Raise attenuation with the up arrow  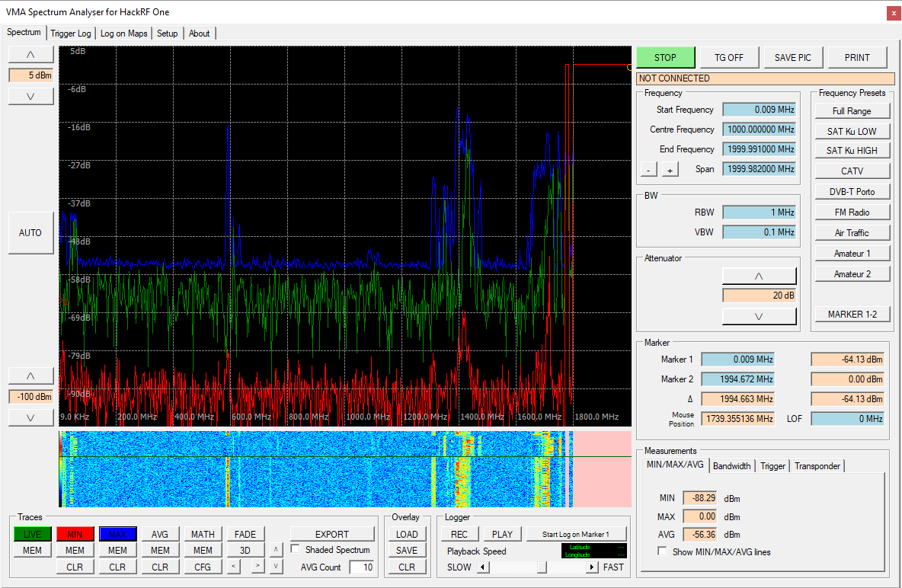click(x=759, y=275)
